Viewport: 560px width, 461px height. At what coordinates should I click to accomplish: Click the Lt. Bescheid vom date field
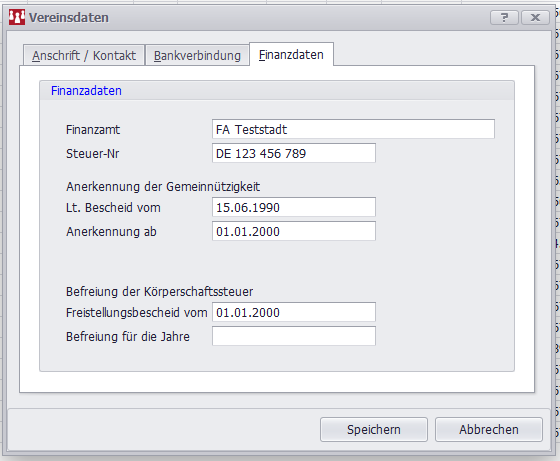[294, 207]
